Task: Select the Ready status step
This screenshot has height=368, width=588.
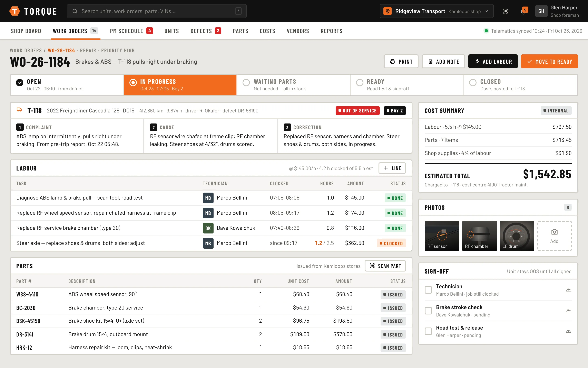Action: [x=407, y=85]
